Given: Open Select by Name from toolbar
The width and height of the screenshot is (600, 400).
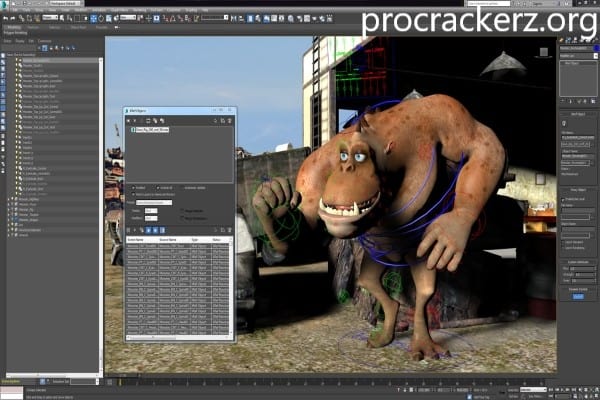Looking at the screenshot, I should pos(70,18).
